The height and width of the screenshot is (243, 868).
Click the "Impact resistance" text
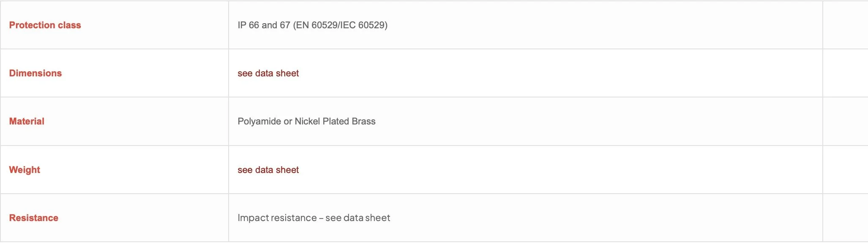click(277, 218)
